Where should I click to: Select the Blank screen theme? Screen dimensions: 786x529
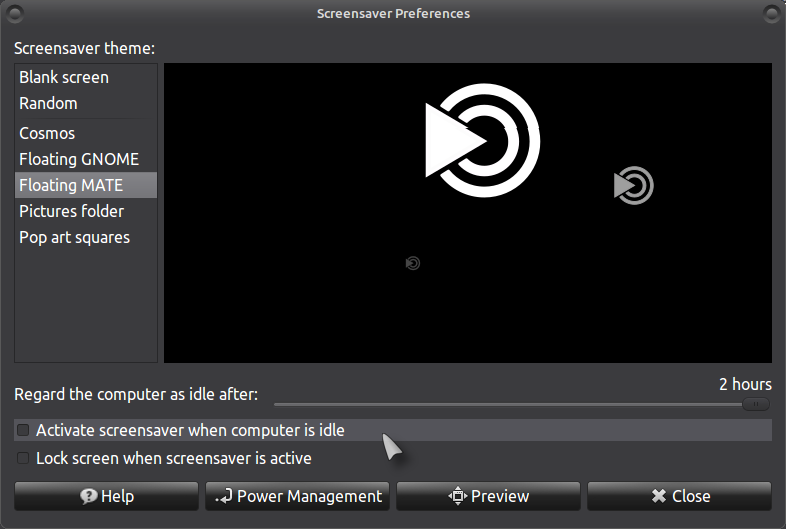(x=86, y=77)
